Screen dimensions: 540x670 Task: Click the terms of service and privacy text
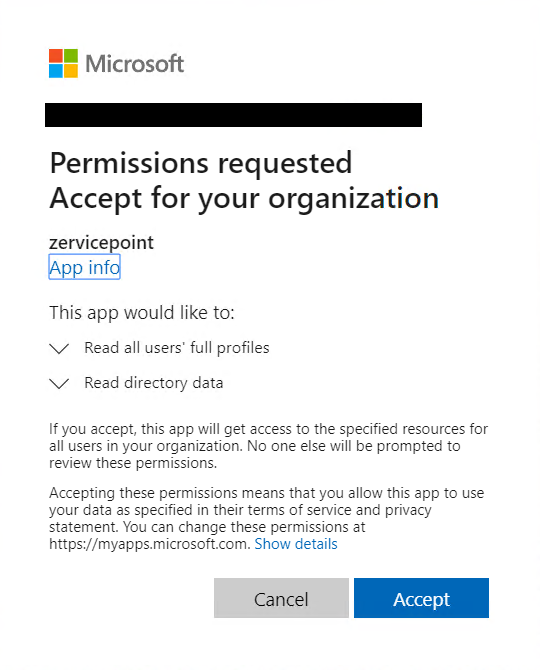point(340,510)
